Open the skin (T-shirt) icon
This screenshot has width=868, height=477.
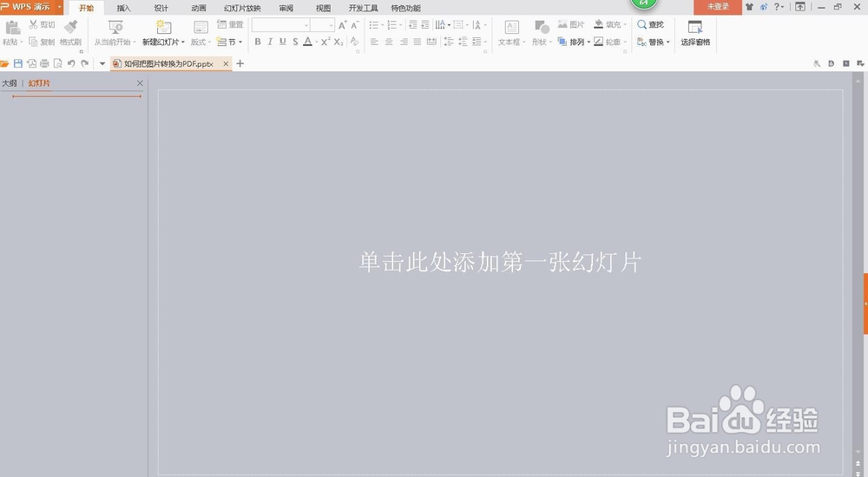pyautogui.click(x=750, y=7)
